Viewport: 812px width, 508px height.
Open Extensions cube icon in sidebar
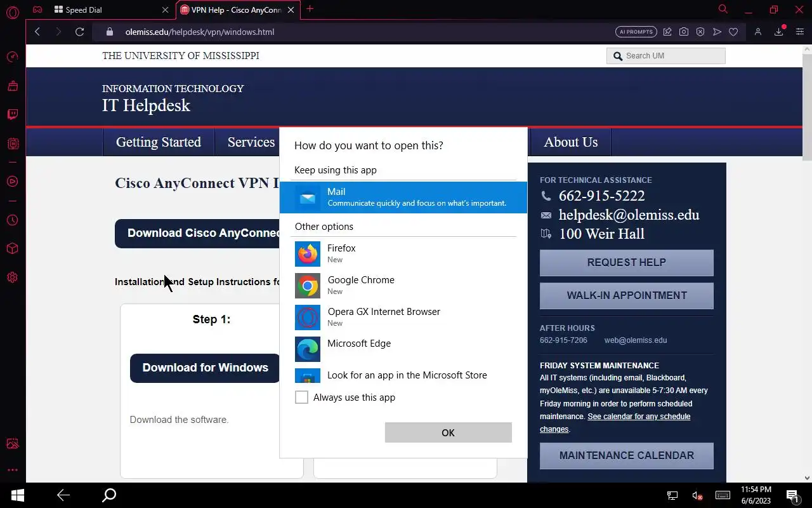point(13,249)
